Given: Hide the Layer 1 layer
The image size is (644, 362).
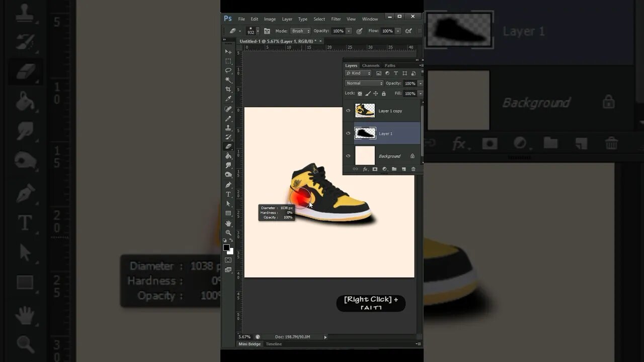Looking at the screenshot, I should pos(348,133).
